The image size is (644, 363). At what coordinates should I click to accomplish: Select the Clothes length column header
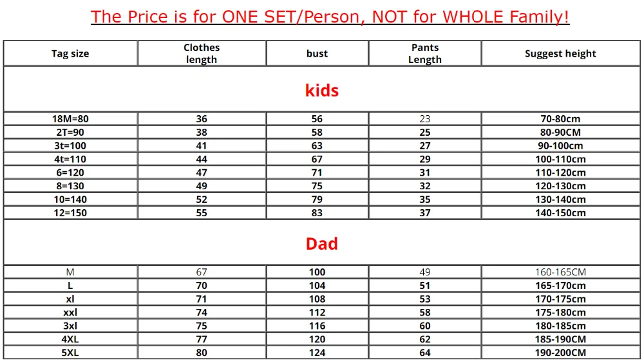point(202,53)
